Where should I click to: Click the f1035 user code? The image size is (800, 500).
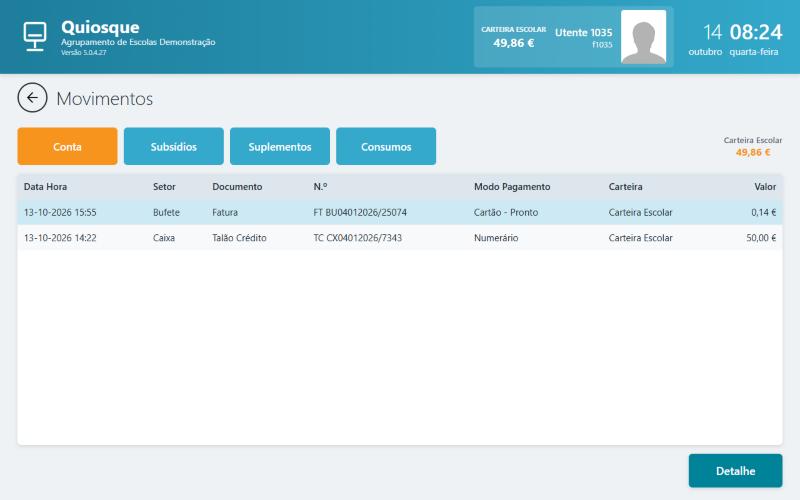click(602, 45)
